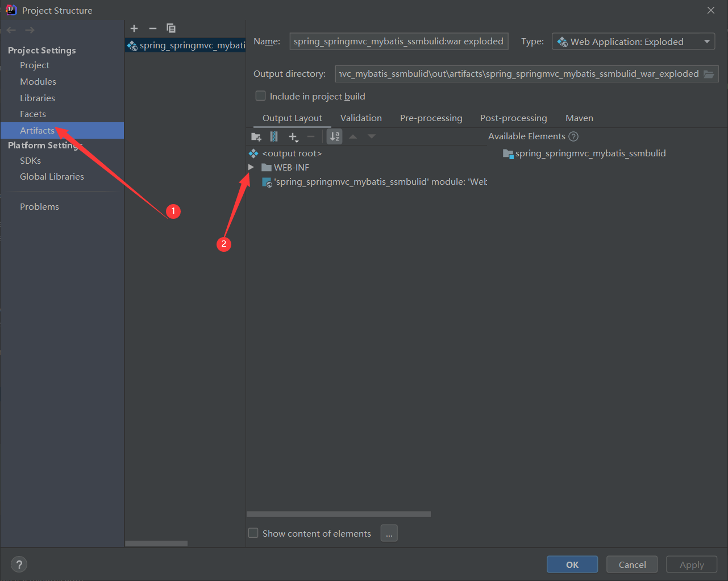
Task: Add a new artifact with the plus icon
Action: pos(134,28)
